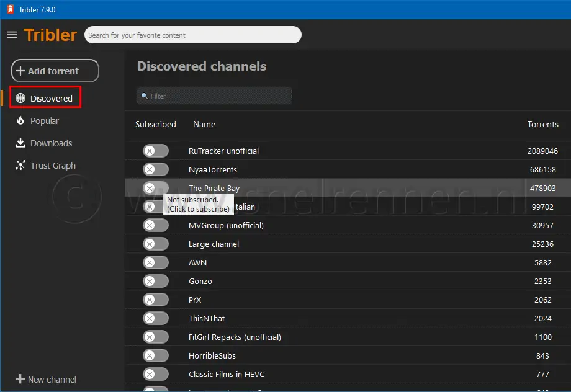Open PrX channel
Screen dimensions: 571x392
195,300
